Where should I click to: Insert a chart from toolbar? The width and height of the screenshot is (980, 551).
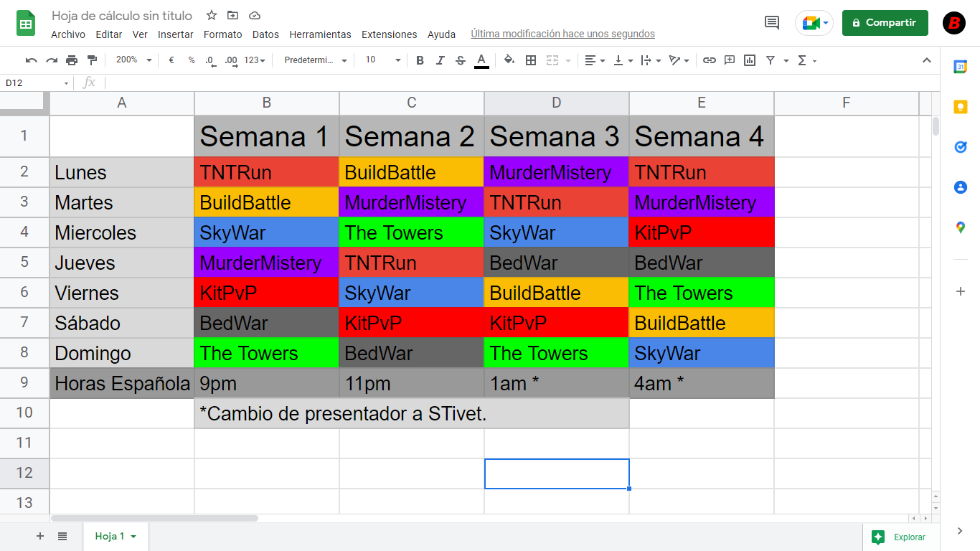point(750,60)
